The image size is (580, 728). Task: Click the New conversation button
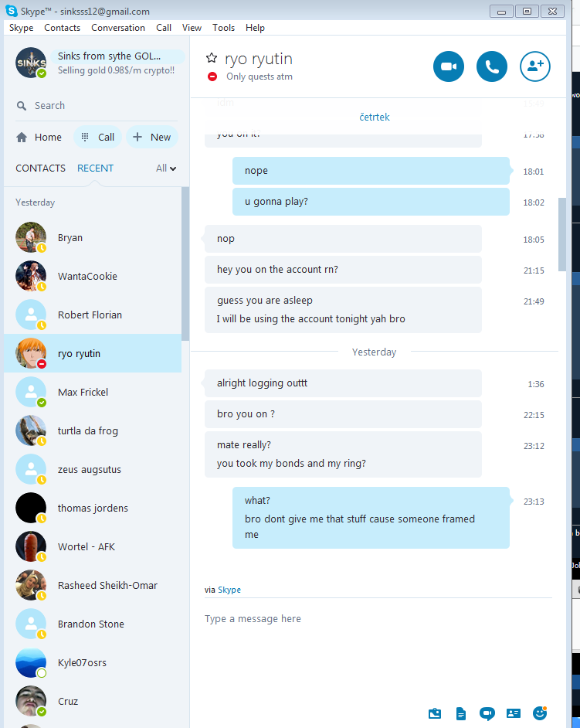151,137
